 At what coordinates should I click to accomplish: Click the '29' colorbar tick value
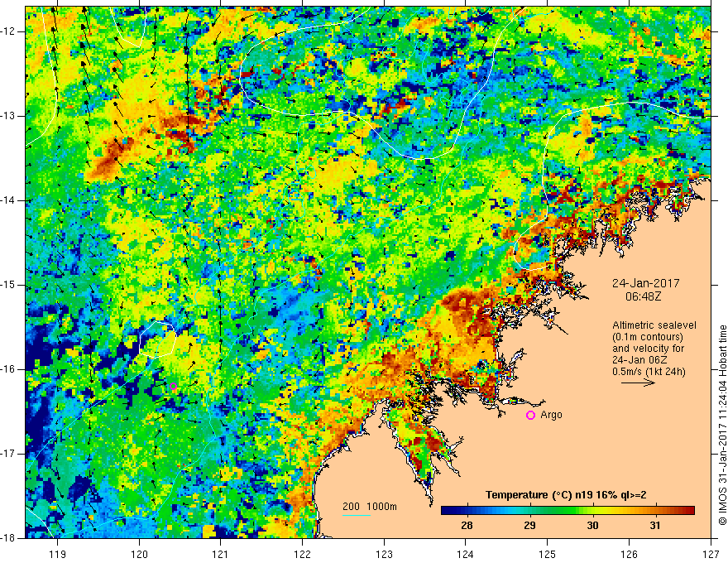[x=529, y=526]
